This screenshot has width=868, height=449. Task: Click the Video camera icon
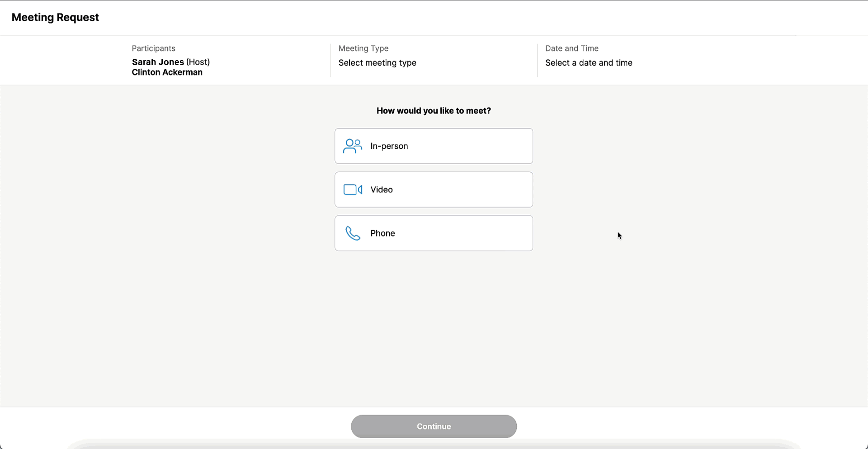[x=353, y=189]
